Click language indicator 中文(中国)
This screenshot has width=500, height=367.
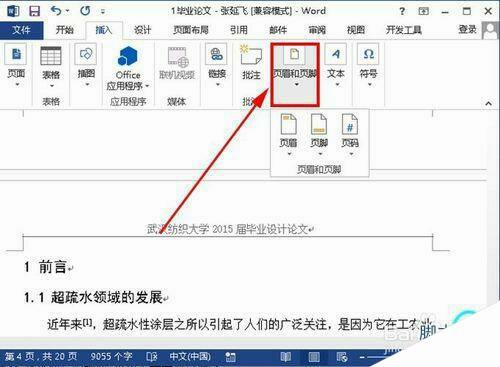190,356
